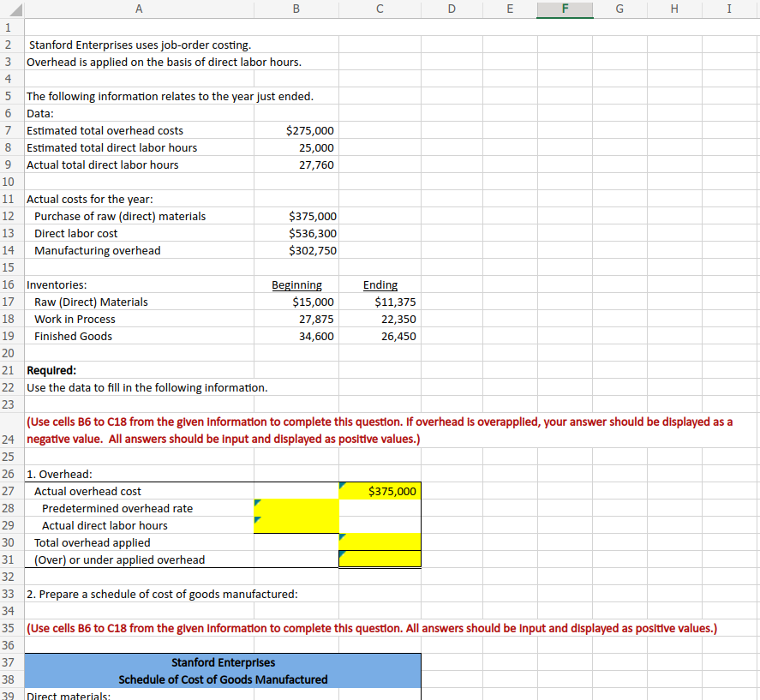The image size is (760, 700).
Task: Click the yellow (Over) or under applied overhead cell
Action: pyautogui.click(x=380, y=559)
